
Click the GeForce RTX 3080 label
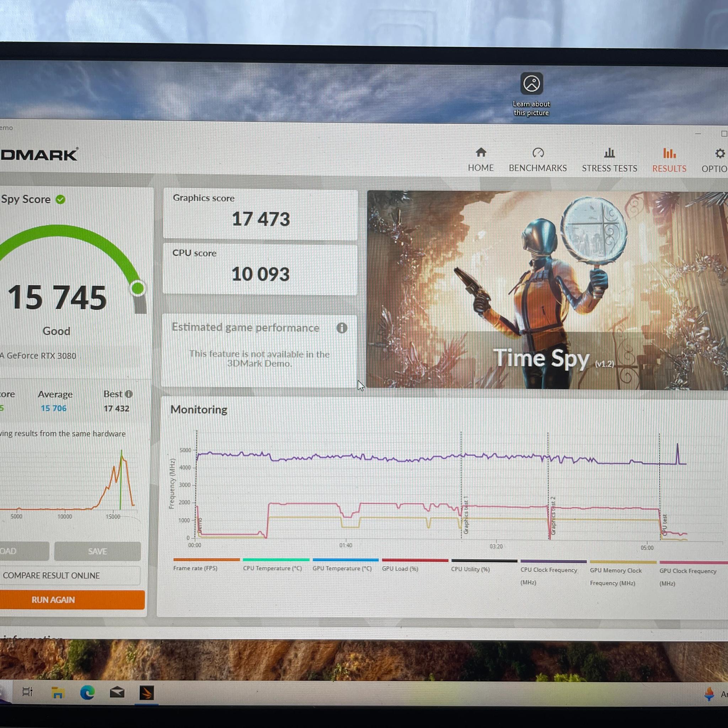[x=38, y=356]
